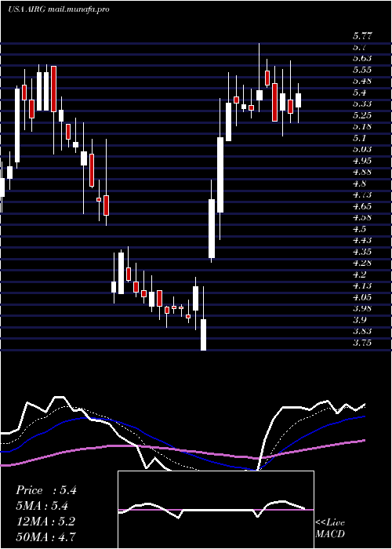This screenshot has height=549, width=392.
Task: Click the 4.95 price axis label
Action: (362, 161)
